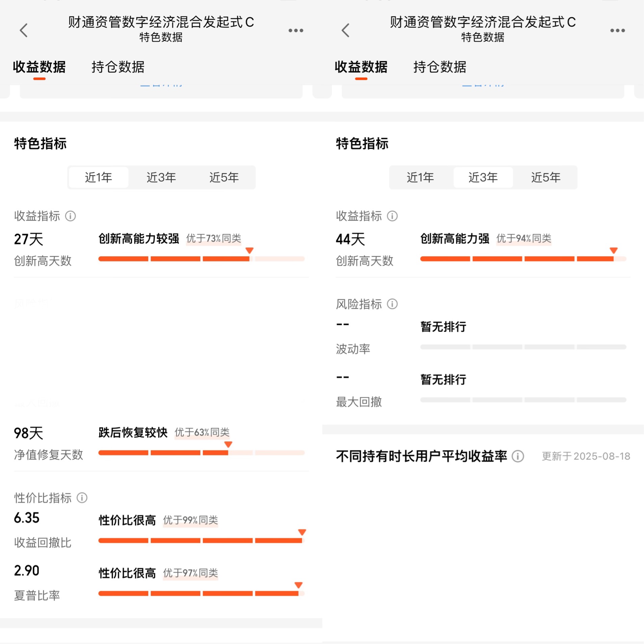Image resolution: width=644 pixels, height=644 pixels.
Task: Tap 夏普比率 label
Action: (37, 595)
